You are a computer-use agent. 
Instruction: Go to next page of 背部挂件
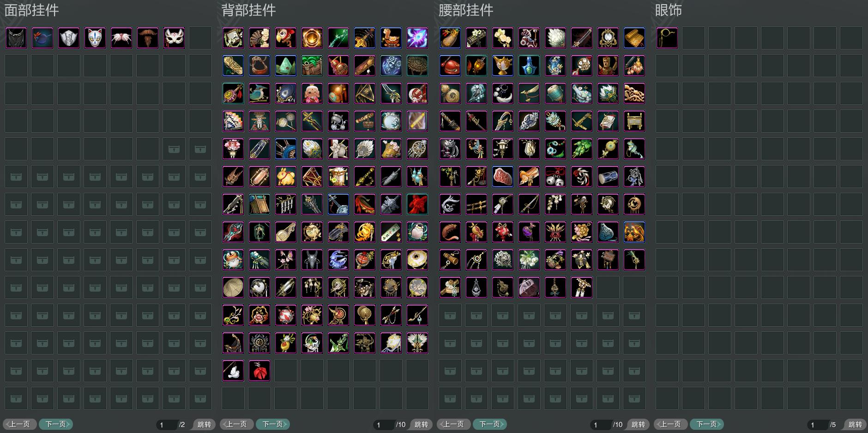[x=273, y=424]
